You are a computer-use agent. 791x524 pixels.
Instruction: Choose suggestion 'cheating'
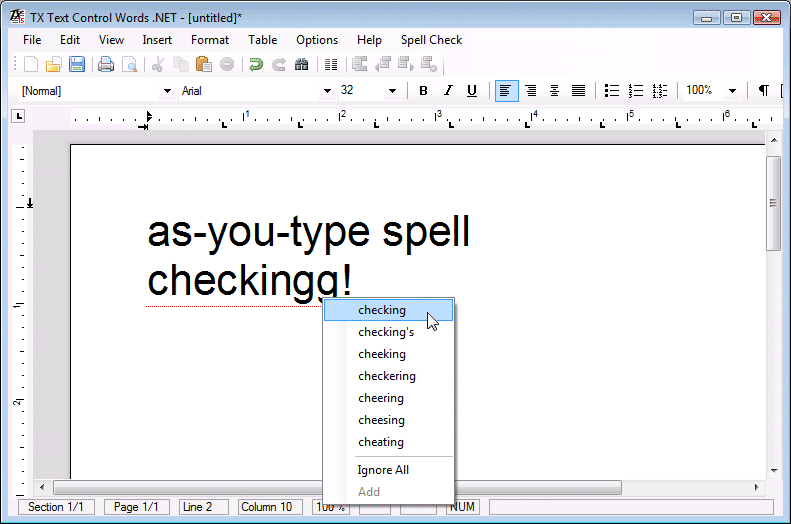(388, 442)
